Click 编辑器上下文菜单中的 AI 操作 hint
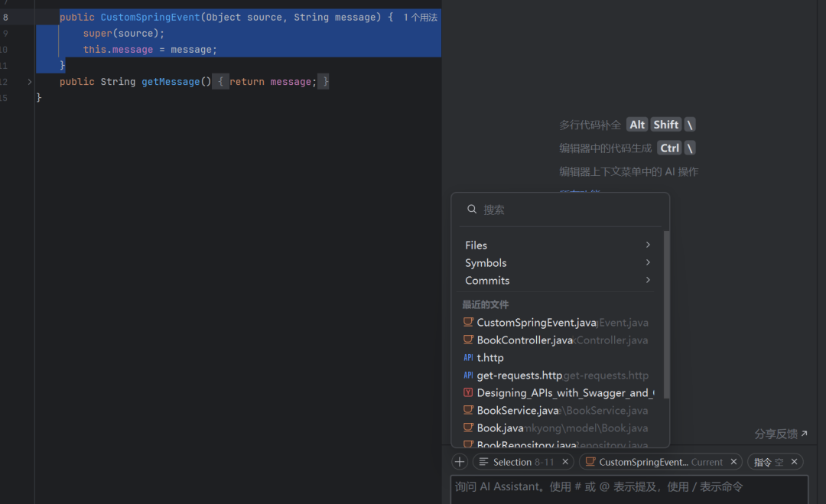 click(629, 171)
